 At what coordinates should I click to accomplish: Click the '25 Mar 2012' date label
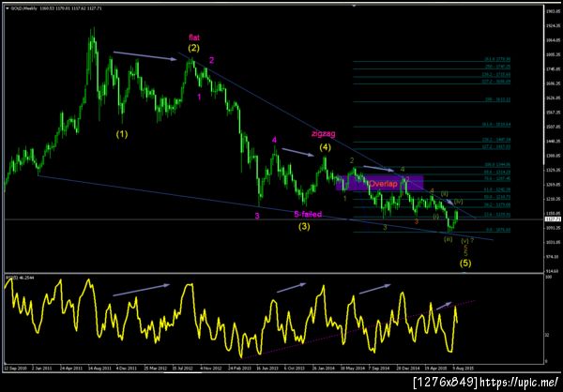click(154, 369)
